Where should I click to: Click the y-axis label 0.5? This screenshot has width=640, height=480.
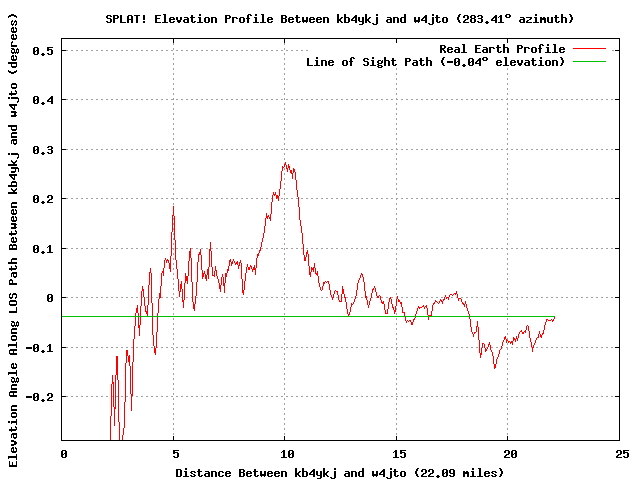(x=43, y=51)
